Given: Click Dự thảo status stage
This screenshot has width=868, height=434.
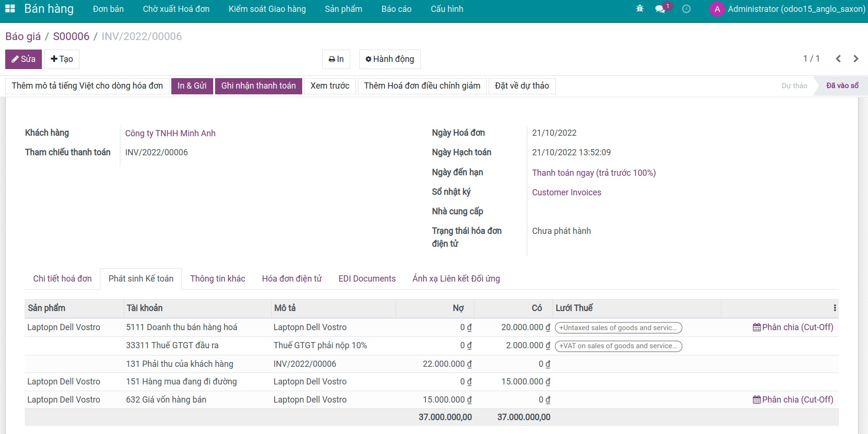Looking at the screenshot, I should coord(794,86).
